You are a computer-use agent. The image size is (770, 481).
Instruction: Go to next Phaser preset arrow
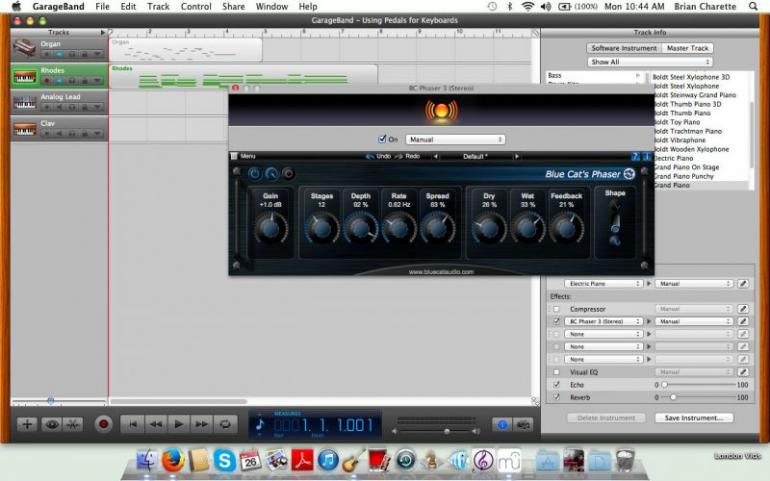tap(516, 156)
